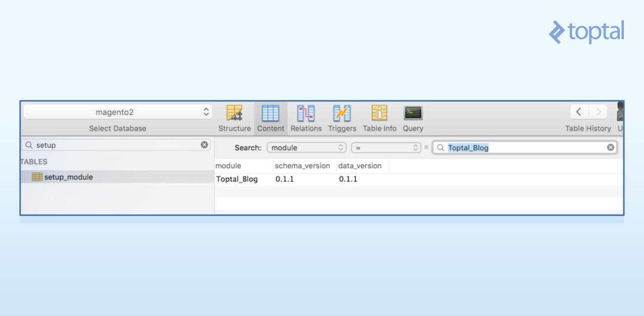Open the Triggers panel icon
Image resolution: width=644 pixels, height=316 pixels.
coord(342,113)
